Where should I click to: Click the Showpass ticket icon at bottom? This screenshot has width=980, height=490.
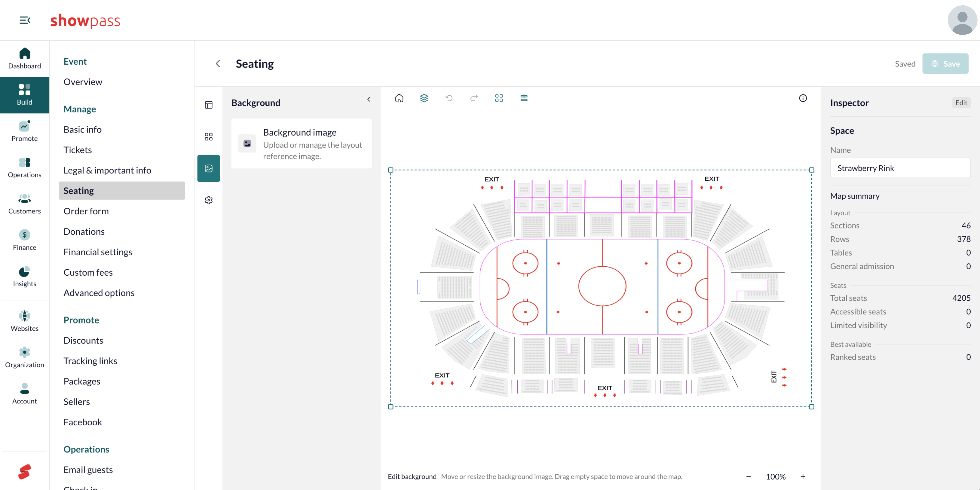click(x=25, y=472)
